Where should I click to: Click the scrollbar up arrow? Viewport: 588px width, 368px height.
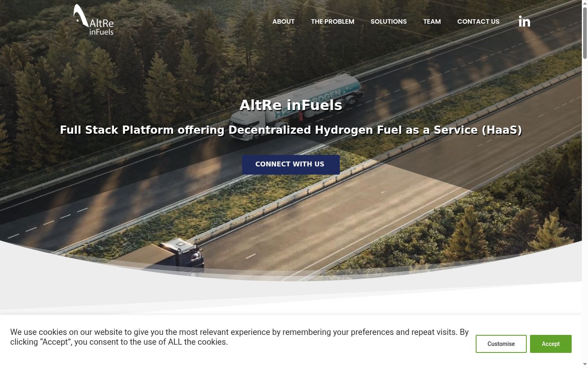click(x=585, y=3)
